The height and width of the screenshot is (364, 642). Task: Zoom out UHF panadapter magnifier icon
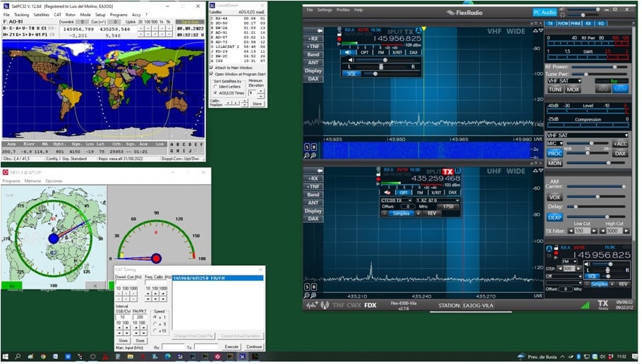307,295
